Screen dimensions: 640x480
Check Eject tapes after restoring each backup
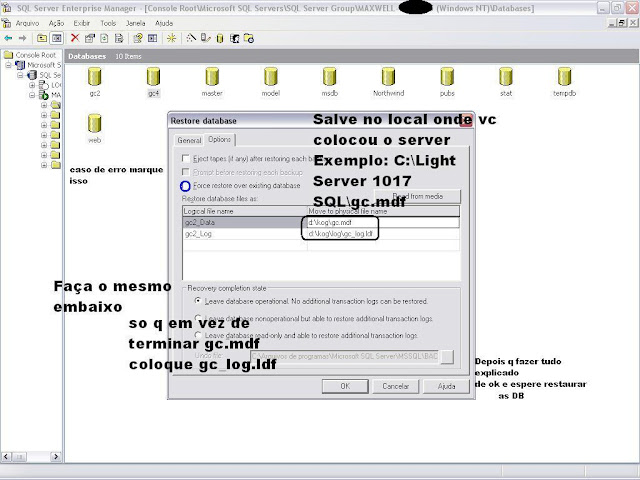coord(186,158)
